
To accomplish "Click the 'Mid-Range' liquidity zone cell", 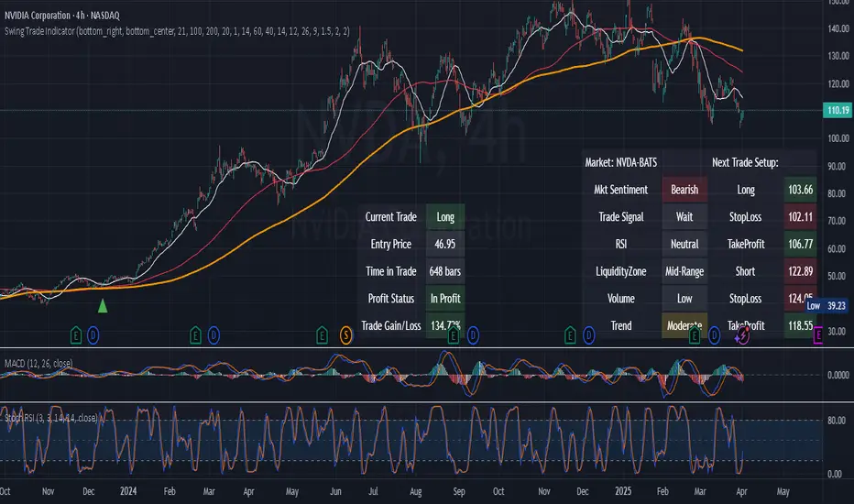I will (x=684, y=271).
